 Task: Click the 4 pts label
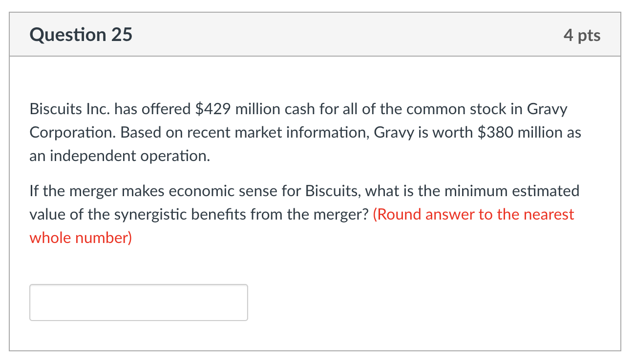[x=582, y=35]
